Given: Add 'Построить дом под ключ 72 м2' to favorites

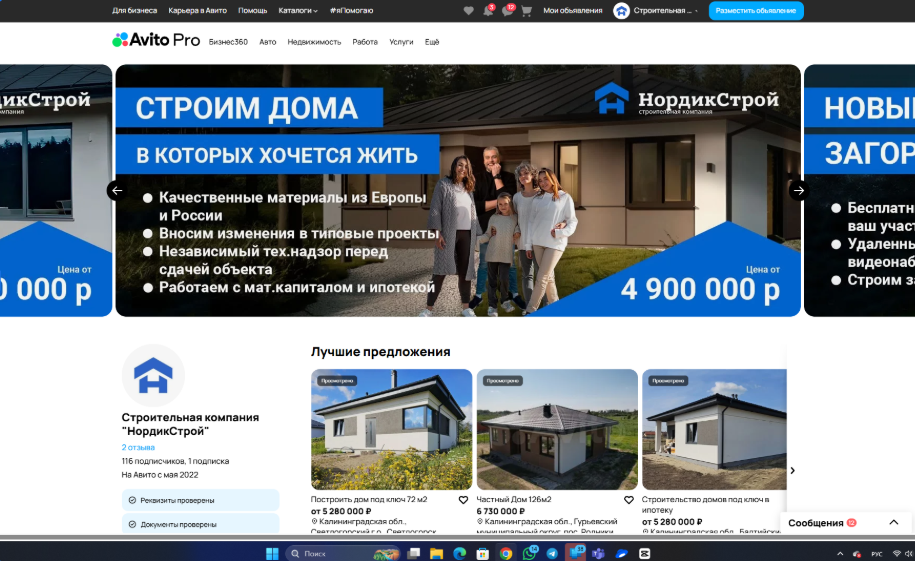Looking at the screenshot, I should (x=463, y=500).
